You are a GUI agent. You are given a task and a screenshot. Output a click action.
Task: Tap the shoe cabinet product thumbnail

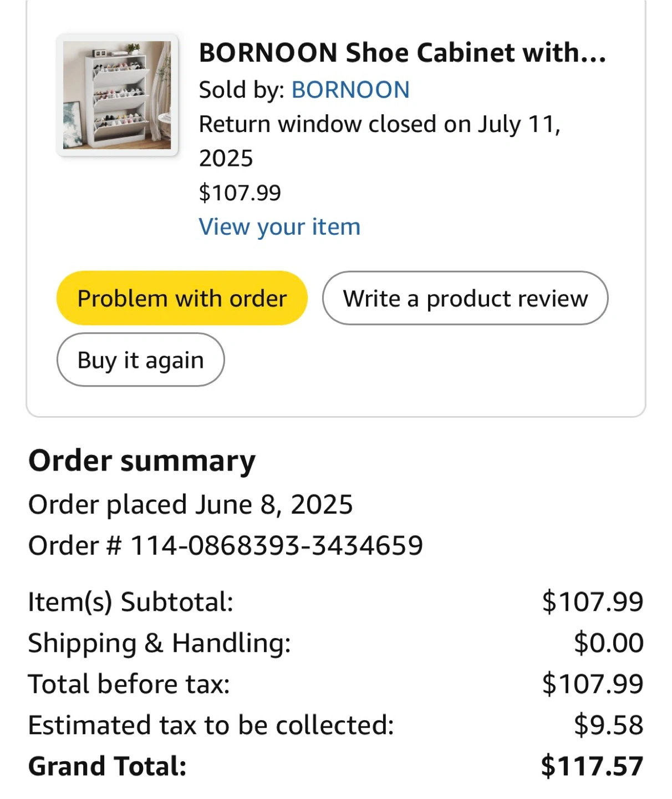117,95
